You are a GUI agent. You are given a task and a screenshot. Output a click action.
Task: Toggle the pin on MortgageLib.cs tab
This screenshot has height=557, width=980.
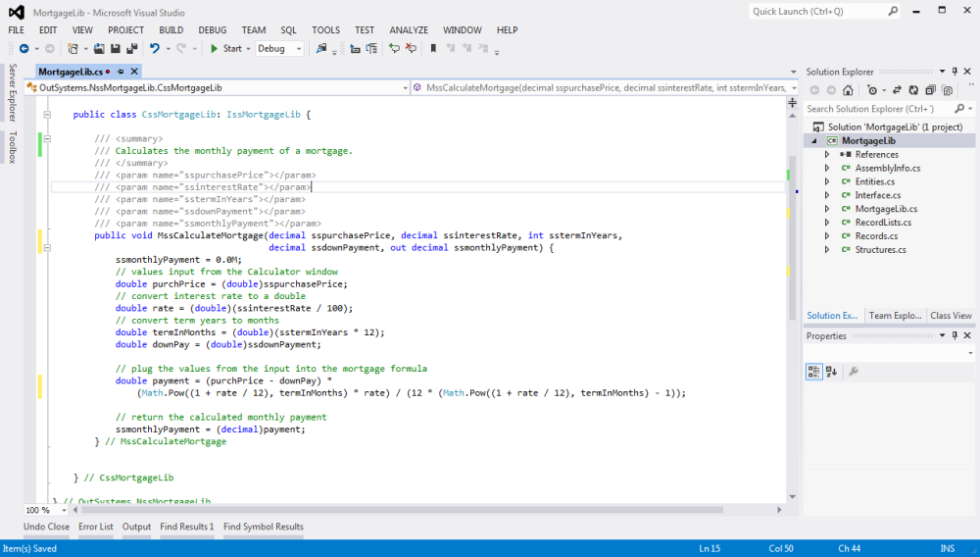tap(121, 72)
